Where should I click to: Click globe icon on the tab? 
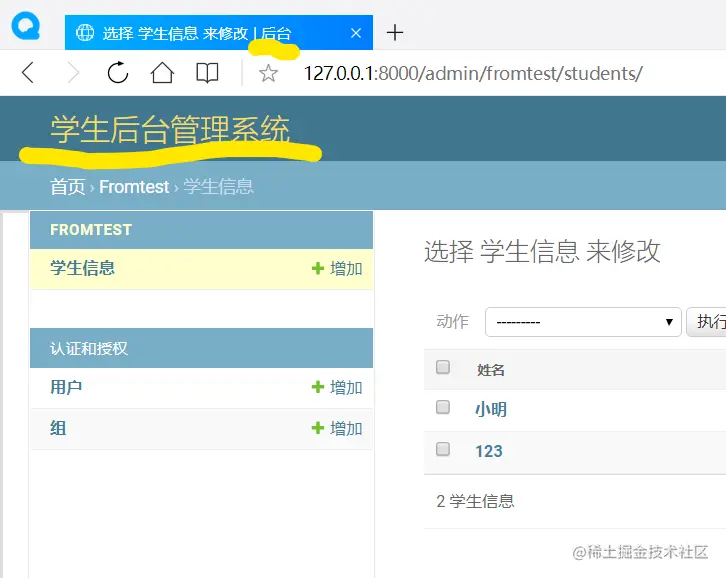coord(85,32)
